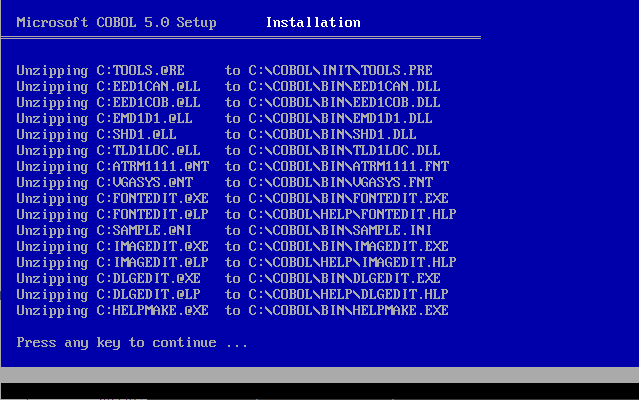The height and width of the screenshot is (400, 639).
Task: Click the word 'to' on the SHD1.@LL line
Action: point(233,134)
